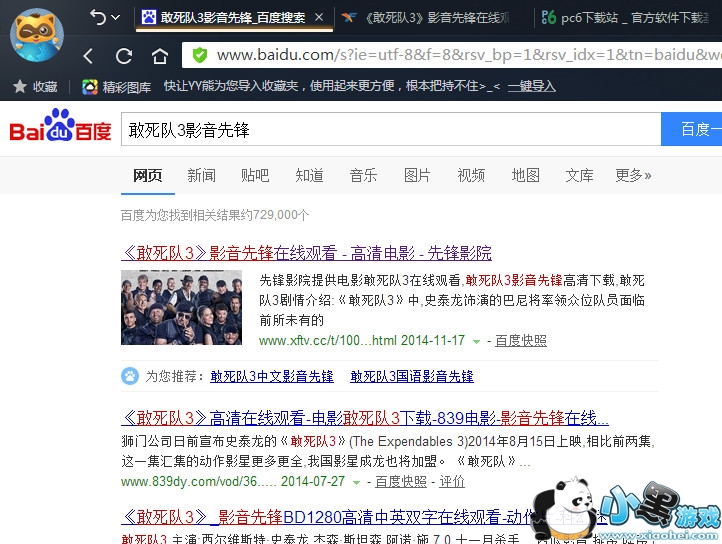Select the 地图 search tab

point(525,175)
